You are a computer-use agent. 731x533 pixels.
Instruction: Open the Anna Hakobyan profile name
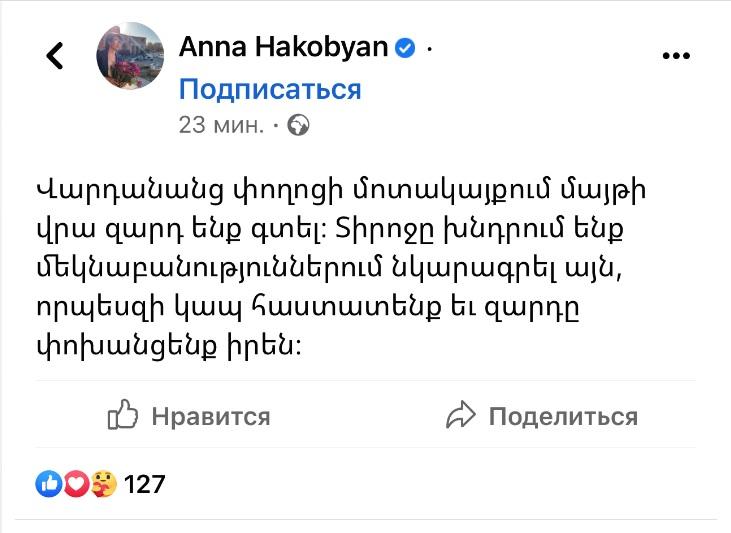coord(283,47)
